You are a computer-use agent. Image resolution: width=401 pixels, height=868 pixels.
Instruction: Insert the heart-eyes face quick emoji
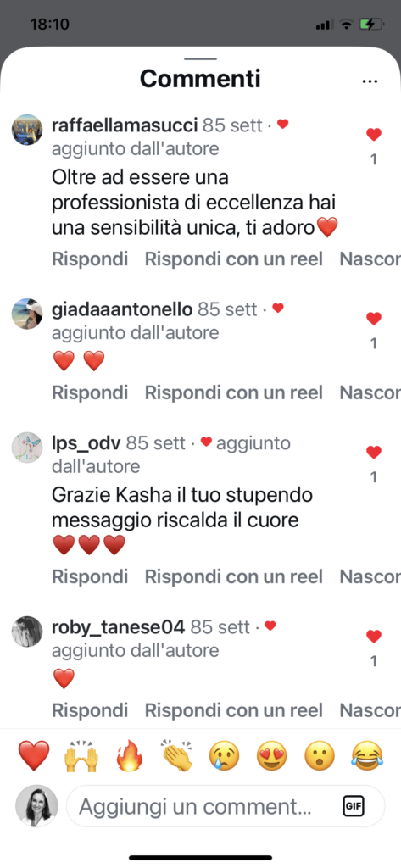[272, 755]
